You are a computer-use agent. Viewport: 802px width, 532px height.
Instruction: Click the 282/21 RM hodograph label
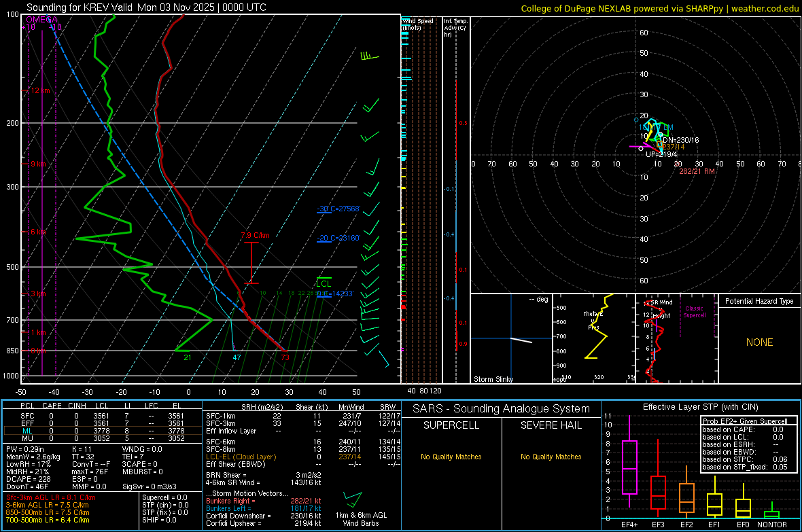click(697, 171)
